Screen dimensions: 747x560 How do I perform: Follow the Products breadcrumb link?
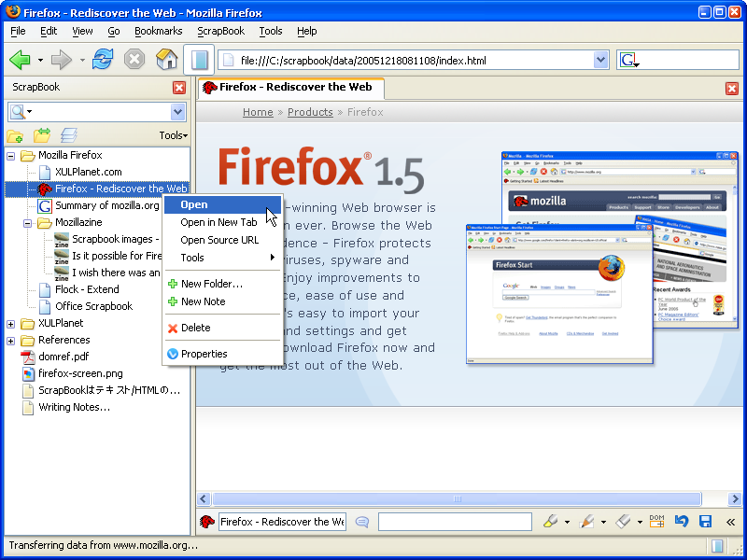click(310, 112)
